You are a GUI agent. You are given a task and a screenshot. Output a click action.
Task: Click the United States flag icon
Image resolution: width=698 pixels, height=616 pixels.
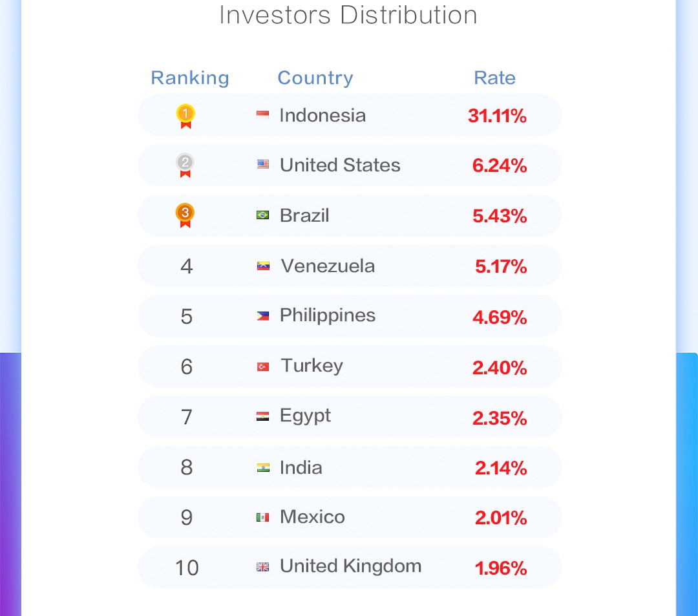[x=262, y=165]
